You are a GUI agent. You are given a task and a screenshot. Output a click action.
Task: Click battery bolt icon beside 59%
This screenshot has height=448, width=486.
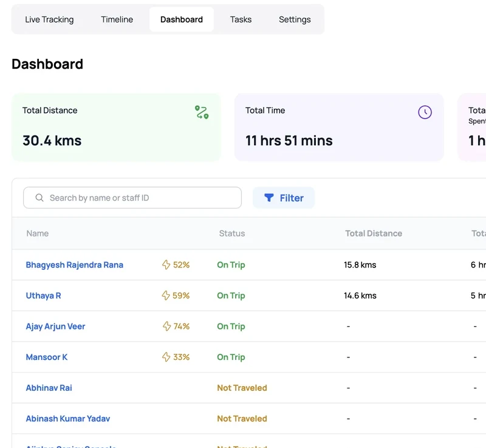[166, 295]
